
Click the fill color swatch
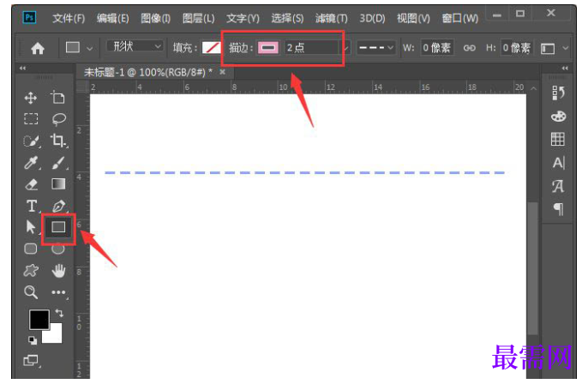[212, 48]
